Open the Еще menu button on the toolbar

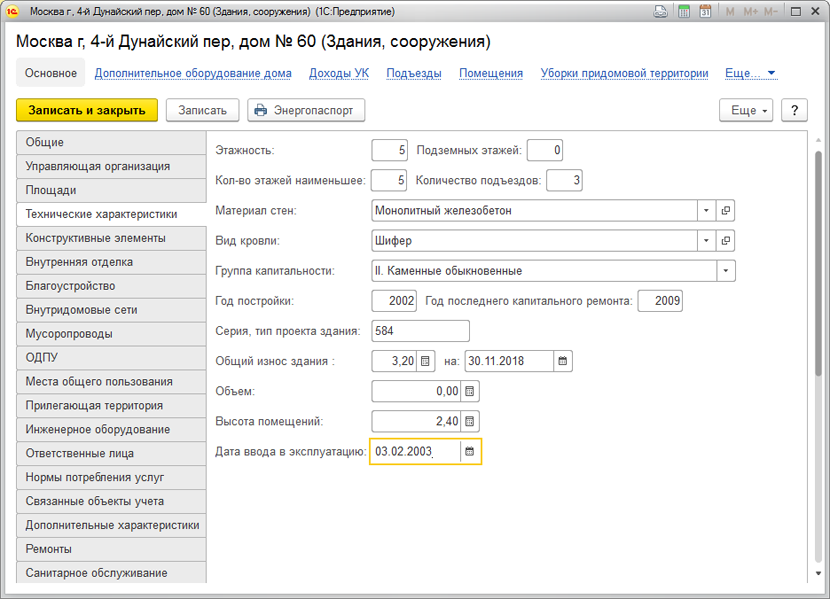(x=747, y=110)
